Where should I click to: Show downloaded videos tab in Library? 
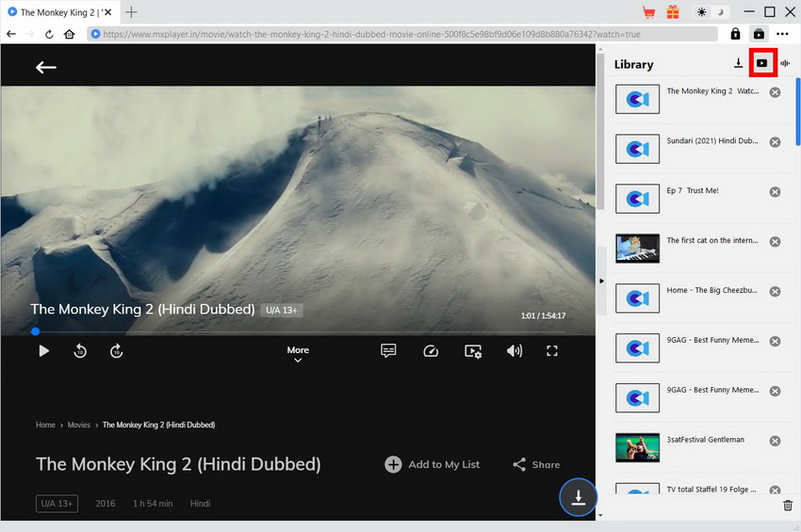point(762,63)
